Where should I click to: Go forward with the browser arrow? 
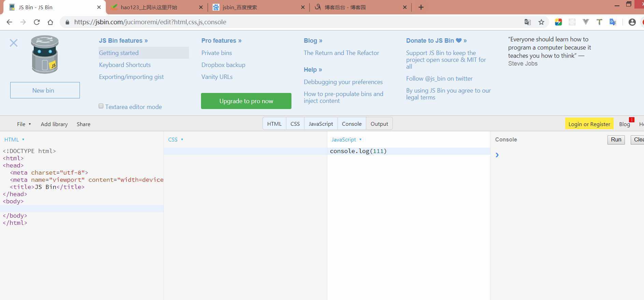23,22
